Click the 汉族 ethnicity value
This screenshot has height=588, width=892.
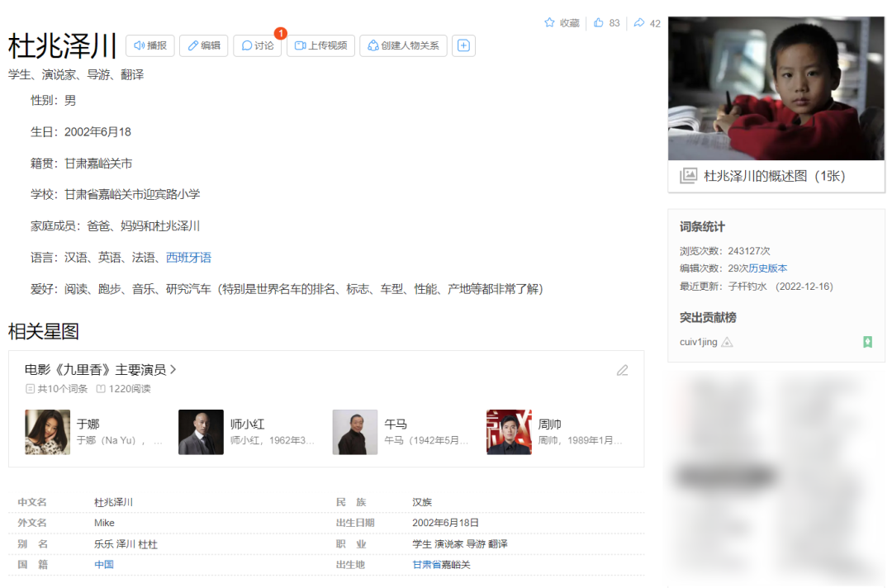pyautogui.click(x=422, y=502)
